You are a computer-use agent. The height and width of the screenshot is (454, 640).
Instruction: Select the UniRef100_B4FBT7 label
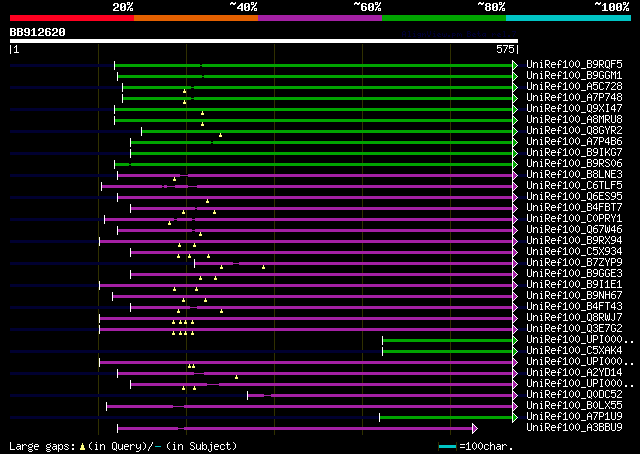(x=574, y=208)
